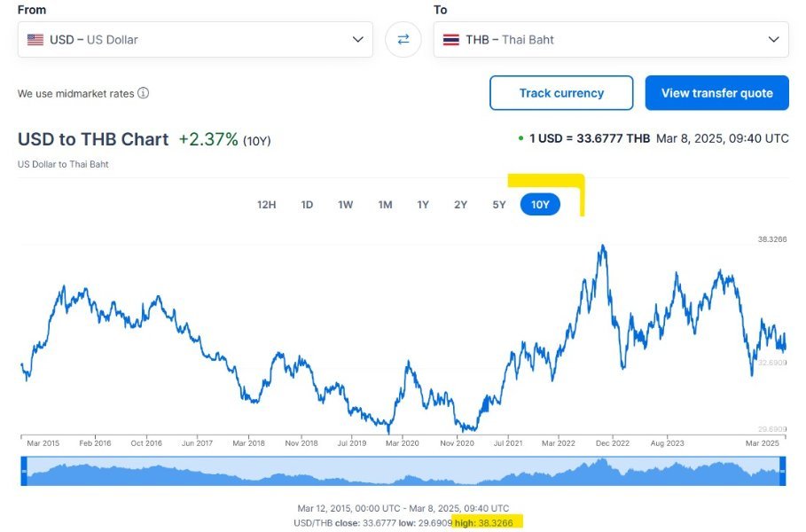Show the 1Y chart range
Viewport: 806px width, 532px height.
423,205
